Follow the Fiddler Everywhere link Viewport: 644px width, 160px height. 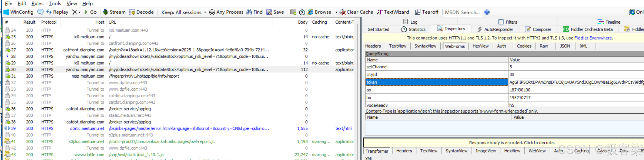coord(593,38)
